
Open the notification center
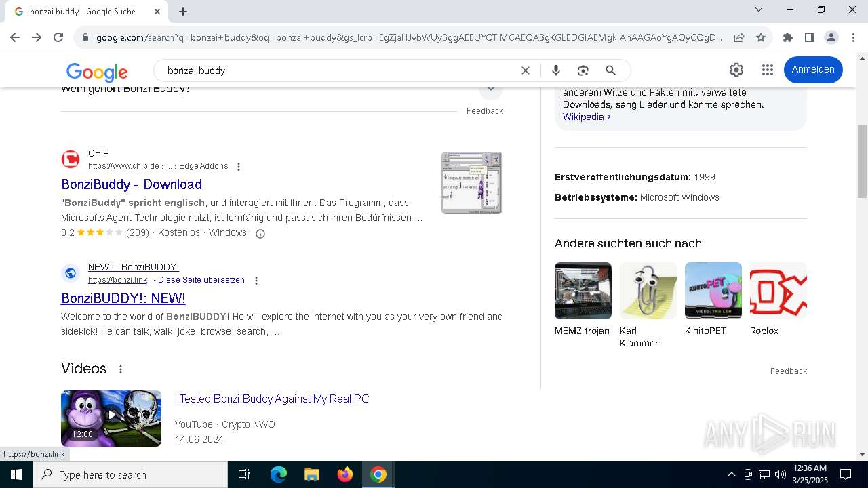(846, 474)
